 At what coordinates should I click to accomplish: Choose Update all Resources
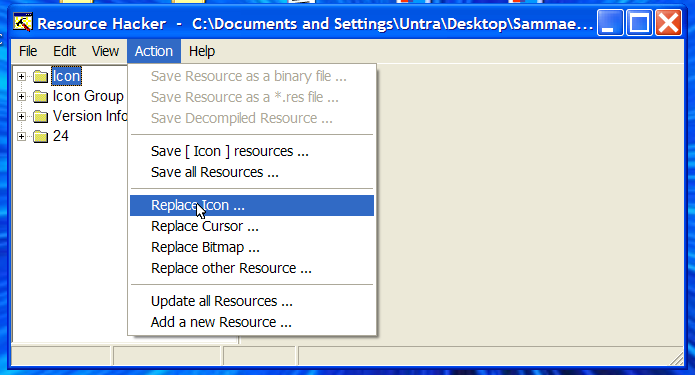pyautogui.click(x=252, y=301)
